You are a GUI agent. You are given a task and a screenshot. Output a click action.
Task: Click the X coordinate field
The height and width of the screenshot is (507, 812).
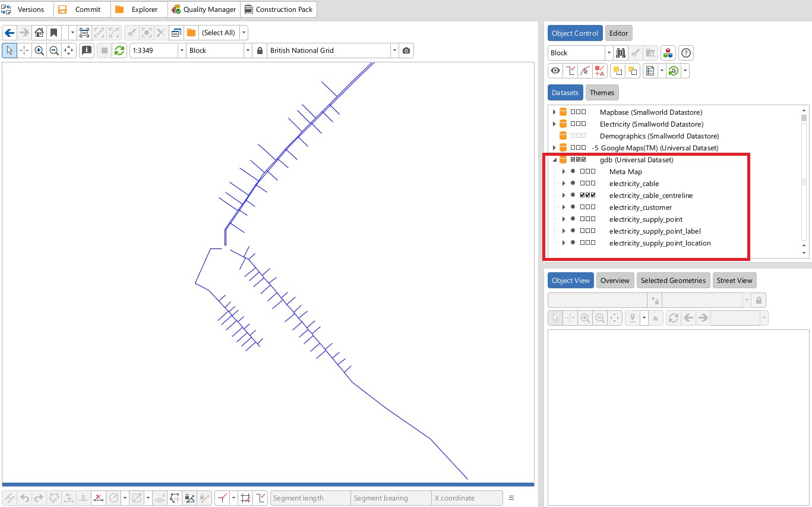[467, 498]
